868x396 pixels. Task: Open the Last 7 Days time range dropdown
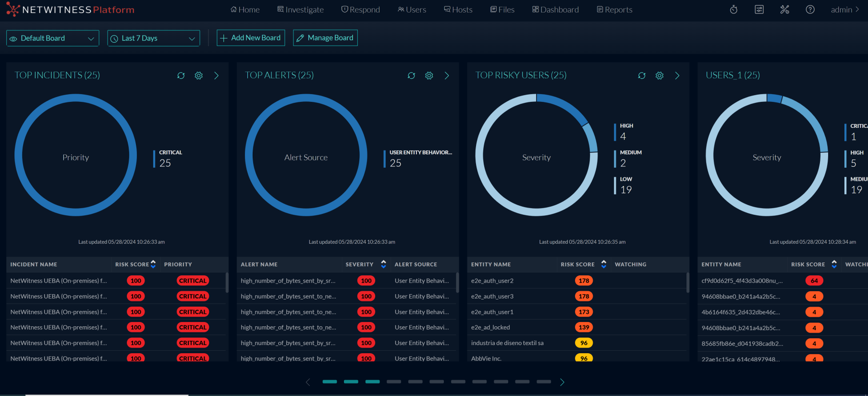point(154,38)
